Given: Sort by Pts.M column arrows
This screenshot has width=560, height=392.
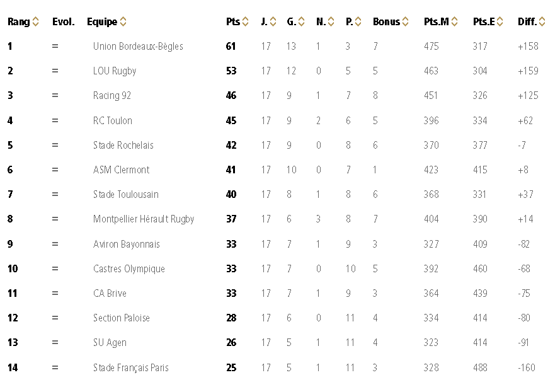Looking at the screenshot, I should pos(455,22).
